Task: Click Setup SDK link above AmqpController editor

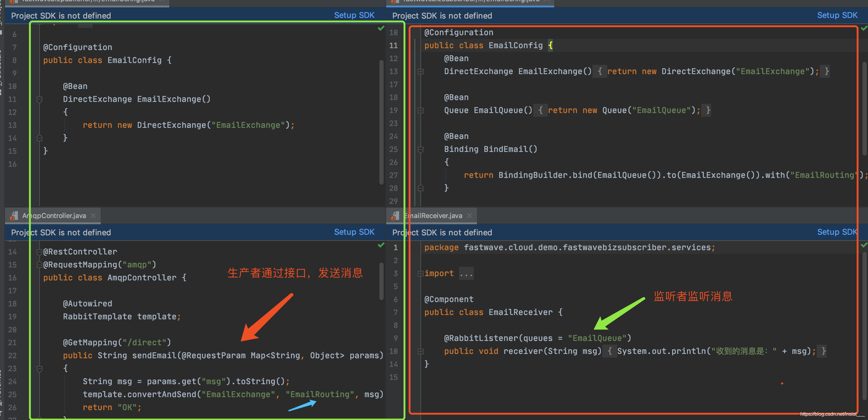Action: 354,232
